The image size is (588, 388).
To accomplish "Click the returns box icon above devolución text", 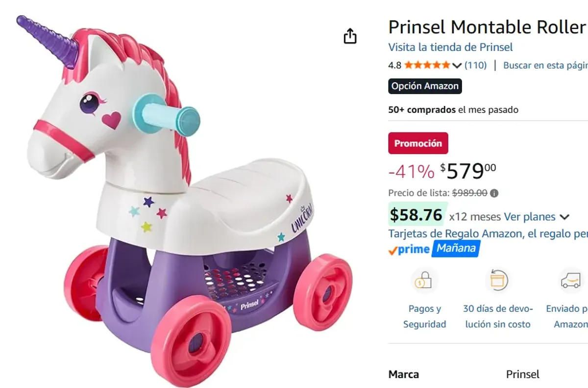I will [x=498, y=279].
